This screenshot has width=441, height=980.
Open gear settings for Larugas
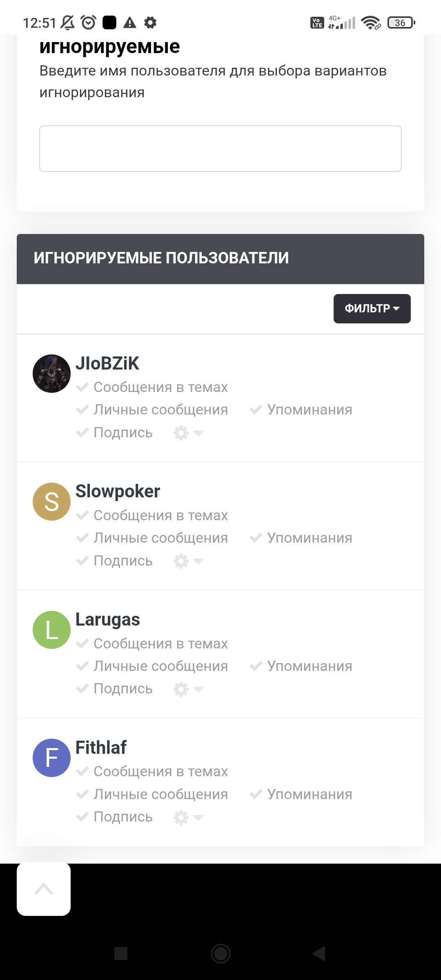point(187,689)
